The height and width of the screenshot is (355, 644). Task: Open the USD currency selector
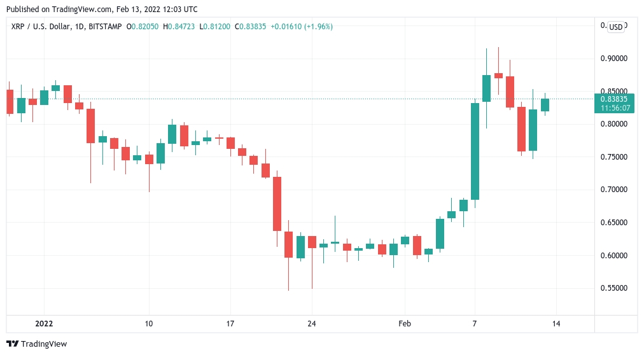615,27
